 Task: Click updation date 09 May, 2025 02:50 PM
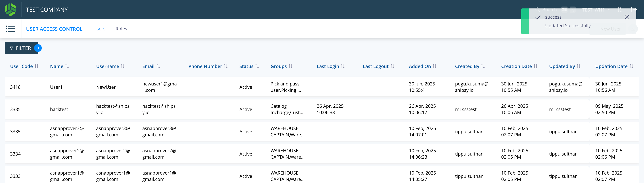click(x=609, y=109)
